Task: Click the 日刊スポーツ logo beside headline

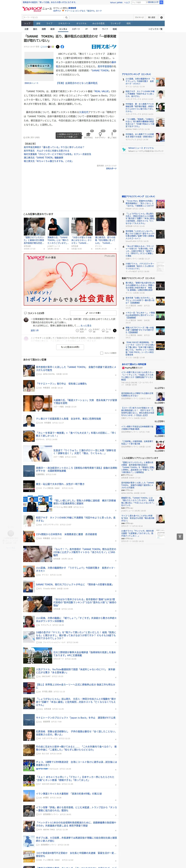Action: [104, 47]
